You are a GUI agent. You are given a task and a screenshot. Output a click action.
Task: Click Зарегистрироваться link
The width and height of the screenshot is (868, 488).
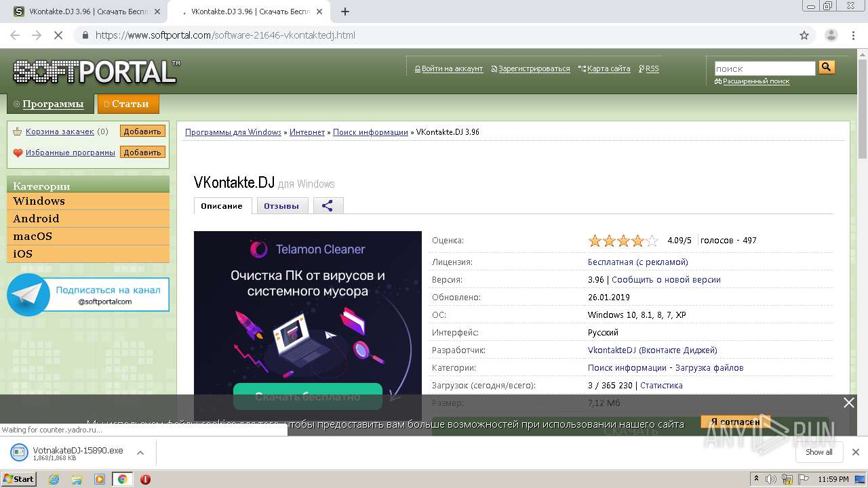[x=534, y=68]
